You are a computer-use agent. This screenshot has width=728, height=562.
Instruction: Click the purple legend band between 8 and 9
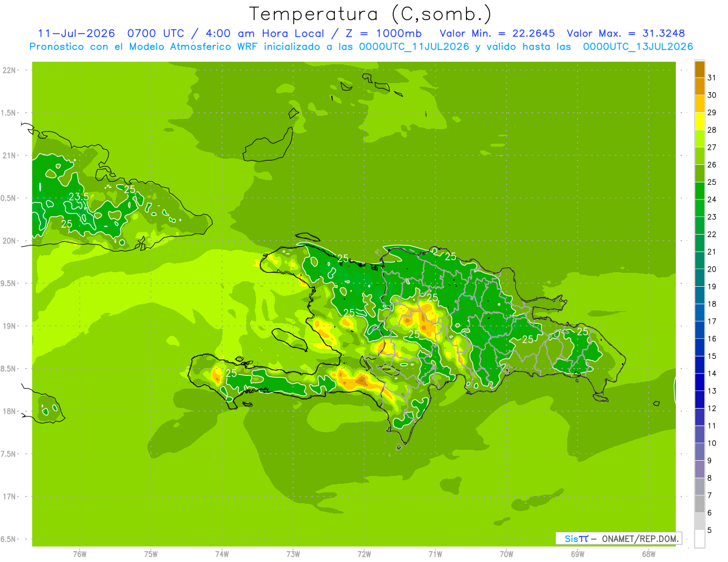699,469
